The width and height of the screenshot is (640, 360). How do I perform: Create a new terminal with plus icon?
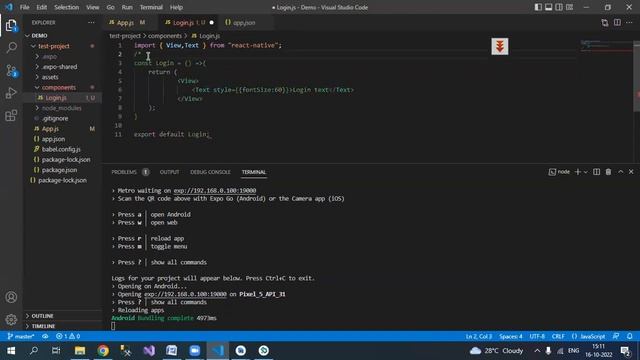pos(578,172)
